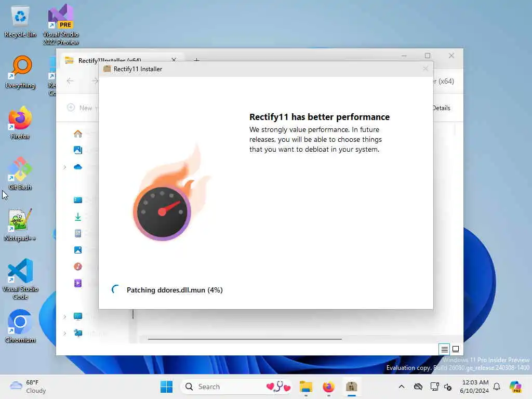Select Network icon in Explorer sidebar
The width and height of the screenshot is (532, 399).
click(78, 333)
